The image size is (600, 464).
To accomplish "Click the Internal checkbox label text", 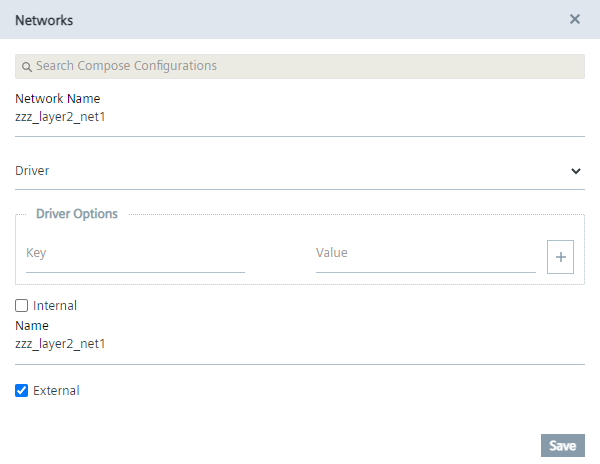I will coord(55,306).
